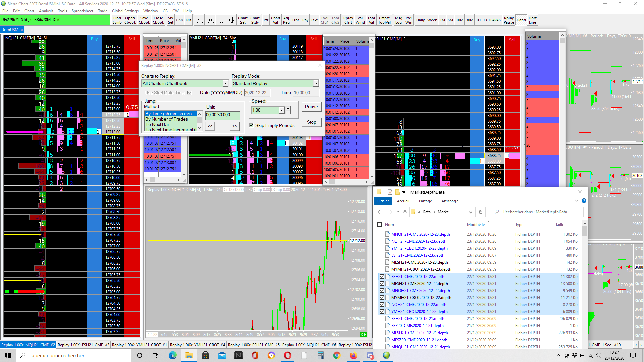Switch to Partage ribbon tab
This screenshot has height=362, width=644.
pyautogui.click(x=425, y=201)
